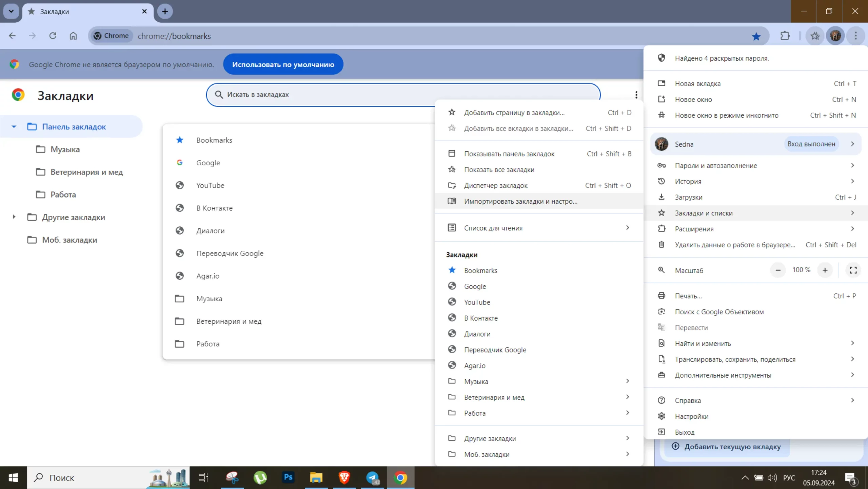868x489 pixels.
Task: Open Telegram from the taskbar
Action: pyautogui.click(x=373, y=477)
